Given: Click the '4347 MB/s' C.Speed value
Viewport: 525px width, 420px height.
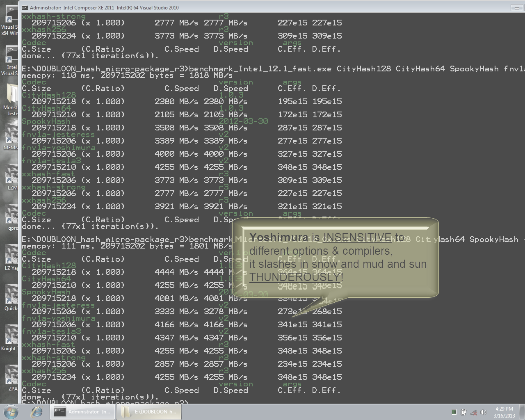Looking at the screenshot, I should pos(176,338).
